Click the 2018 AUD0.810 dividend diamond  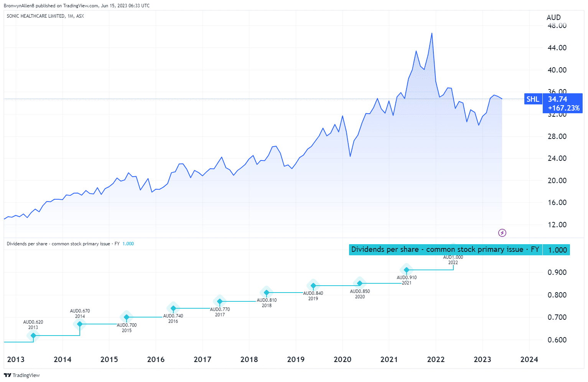(x=267, y=293)
